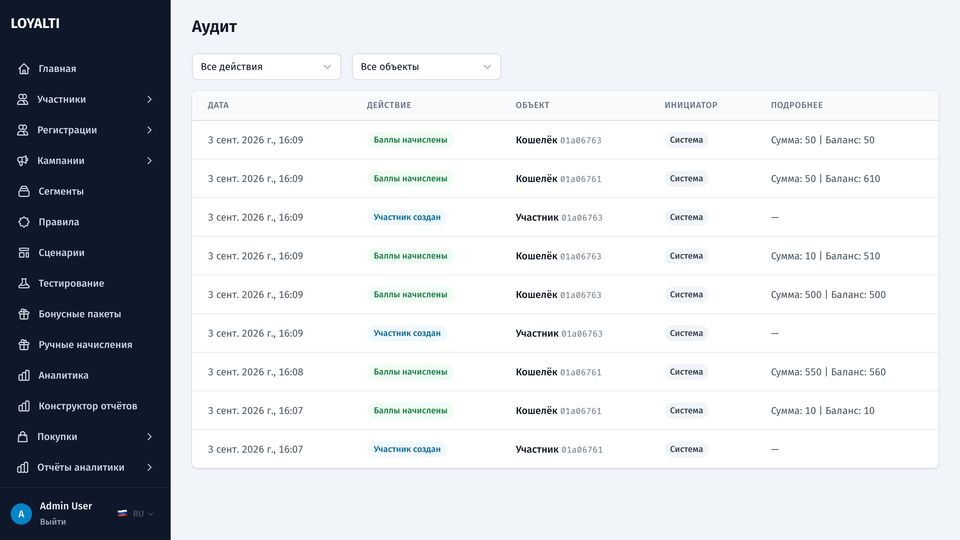960x540 pixels.
Task: Click the Подробнее column header
Action: [797, 105]
